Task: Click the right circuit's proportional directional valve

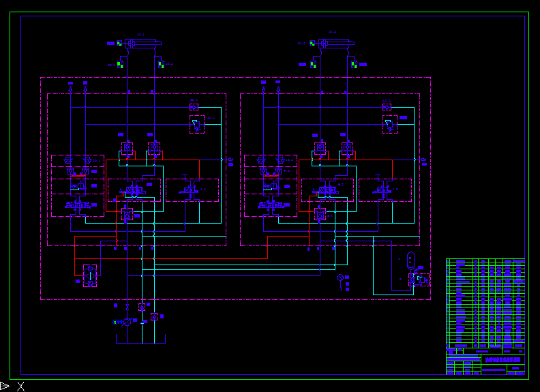Action: click(327, 190)
